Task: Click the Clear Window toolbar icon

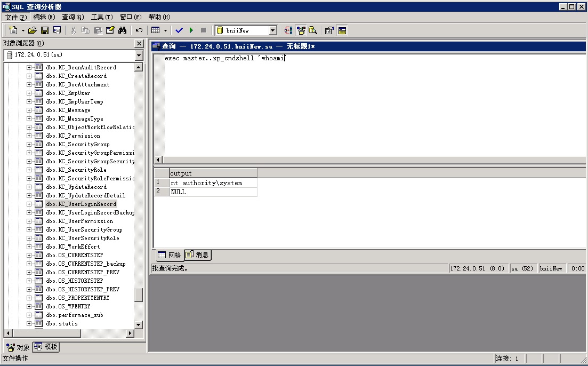Action: coord(110,30)
